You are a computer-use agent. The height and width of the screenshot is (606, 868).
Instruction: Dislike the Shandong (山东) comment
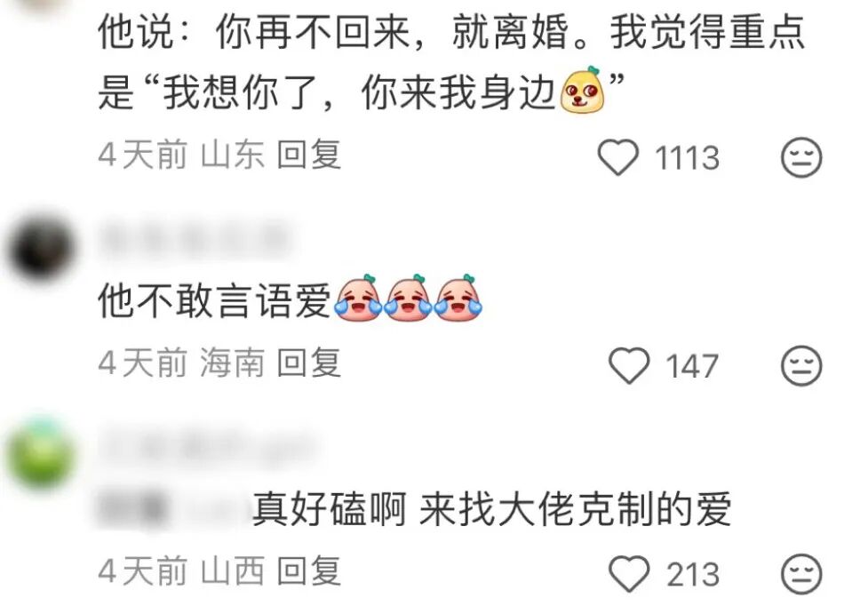pos(801,157)
